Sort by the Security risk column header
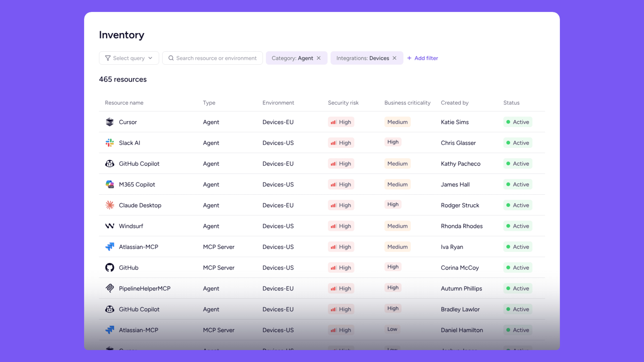 (x=343, y=103)
